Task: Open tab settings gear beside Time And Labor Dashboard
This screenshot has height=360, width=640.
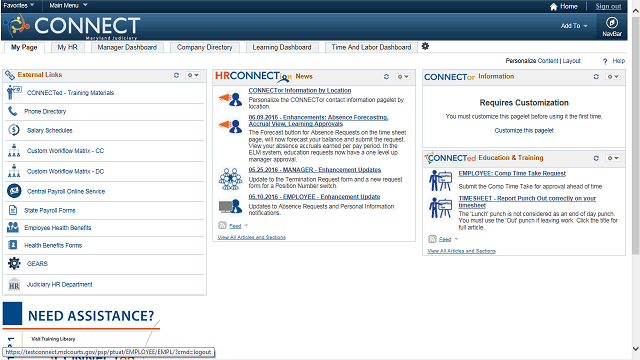Action: (425, 46)
